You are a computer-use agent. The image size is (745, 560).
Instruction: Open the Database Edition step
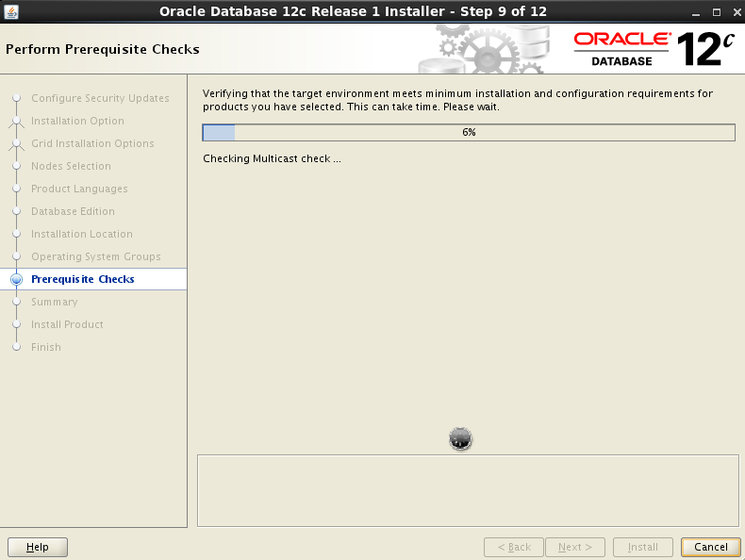(73, 211)
